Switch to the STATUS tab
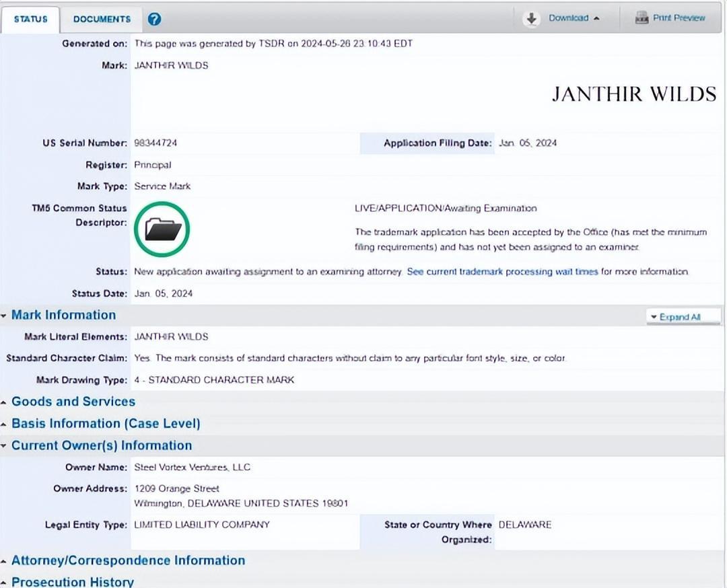This screenshot has width=727, height=588. 31,19
